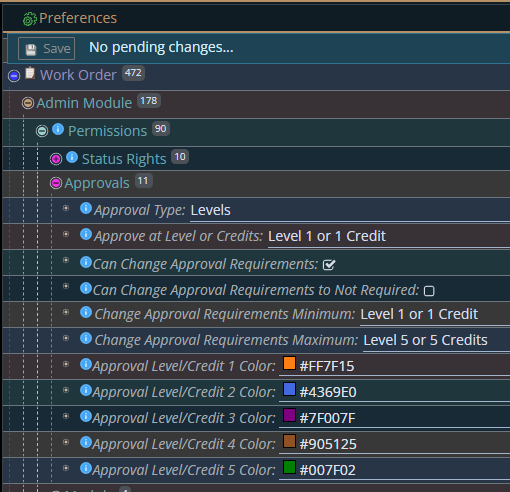Click the Permissions heading link
The image size is (510, 492).
pos(107,131)
